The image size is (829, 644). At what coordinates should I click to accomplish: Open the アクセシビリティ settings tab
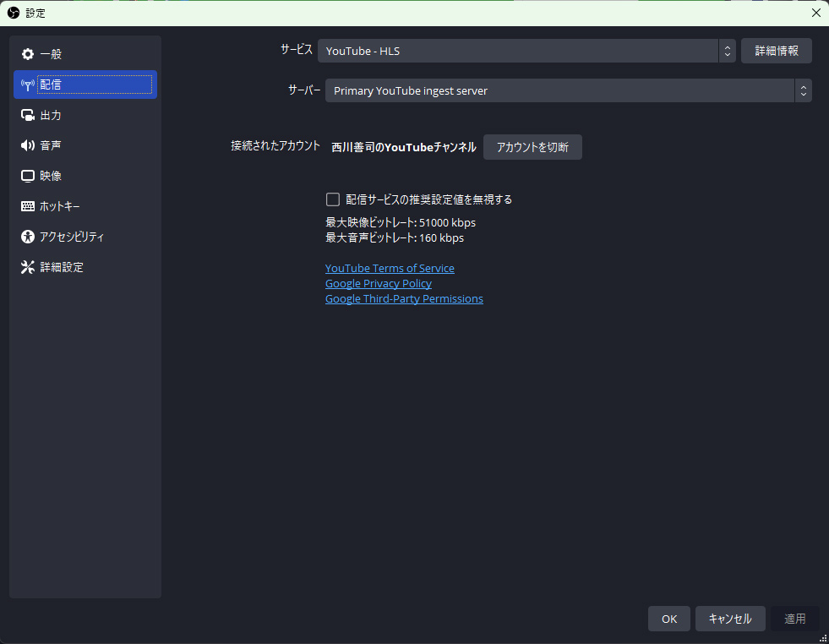tap(85, 237)
